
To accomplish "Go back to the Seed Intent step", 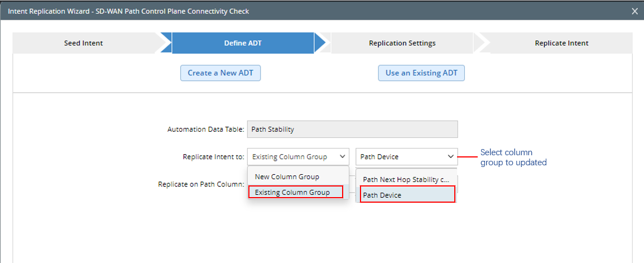I will coord(84,43).
